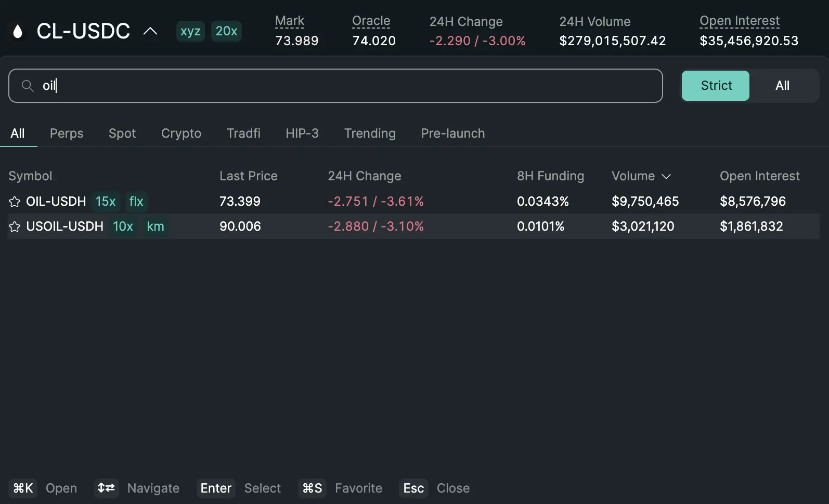Image resolution: width=829 pixels, height=504 pixels.
Task: Toggle the 20x leverage badge
Action: click(226, 31)
